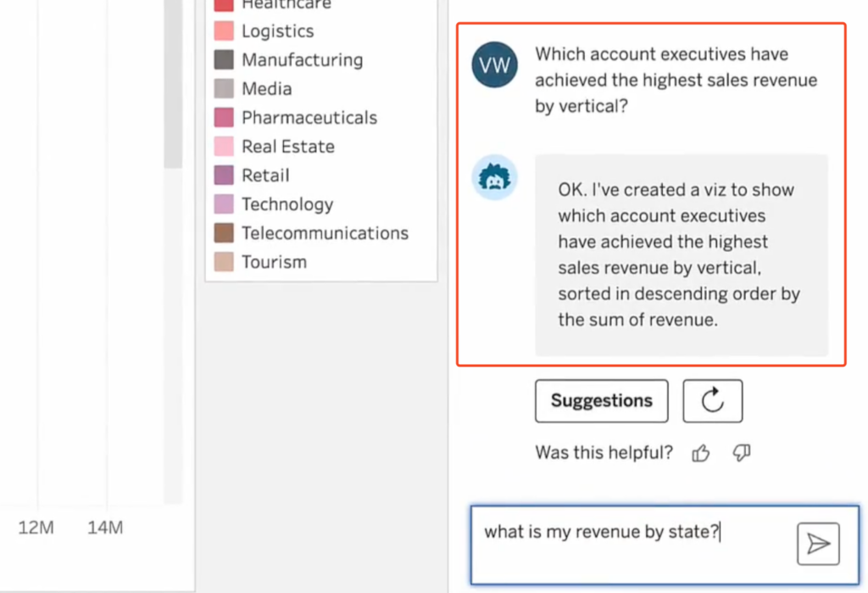Give the response a thumbs down
The image size is (868, 593).
[x=740, y=453]
